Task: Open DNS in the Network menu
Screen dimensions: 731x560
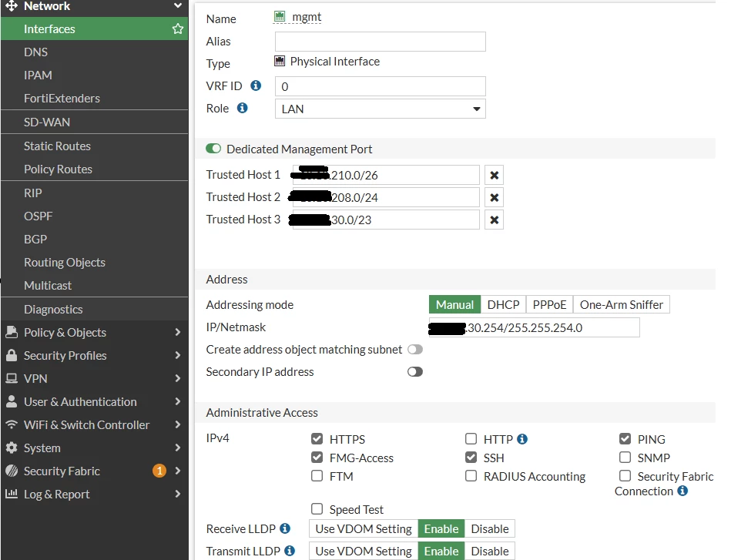Action: coord(95,52)
